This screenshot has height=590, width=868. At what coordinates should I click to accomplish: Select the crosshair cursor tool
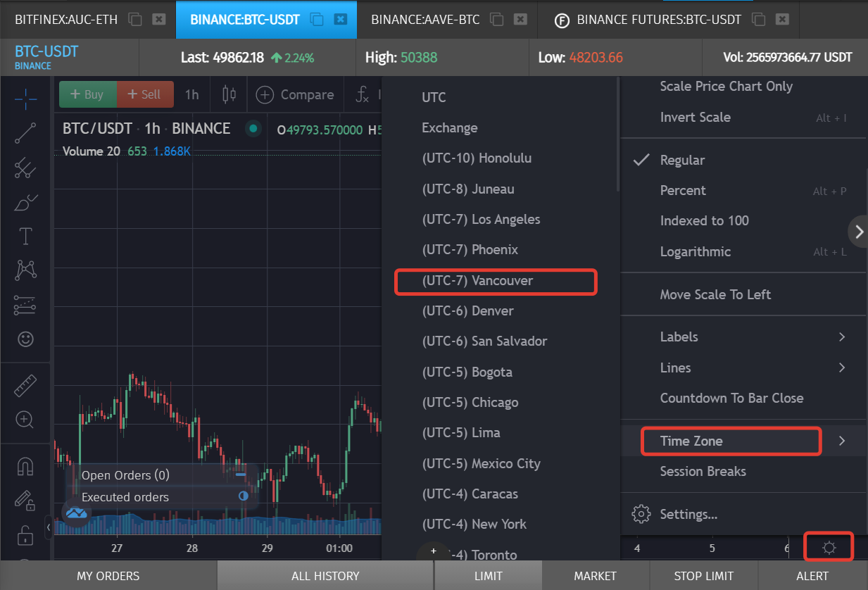coord(26,99)
